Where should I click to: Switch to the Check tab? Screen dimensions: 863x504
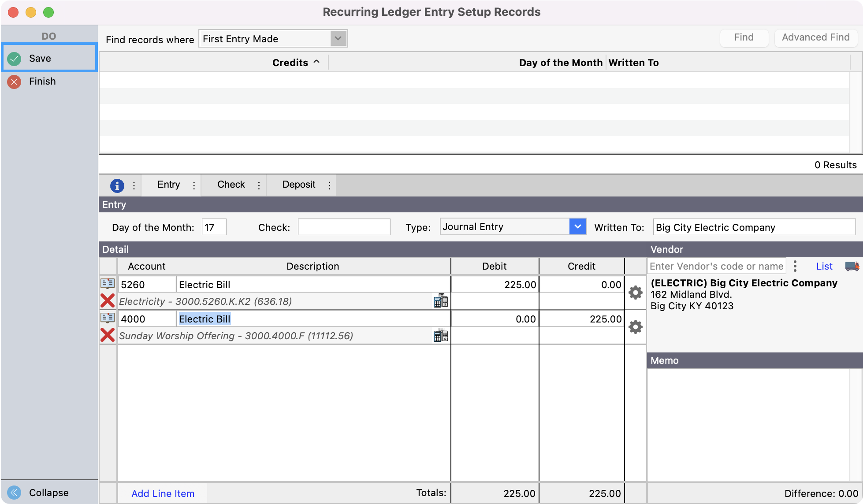231,185
